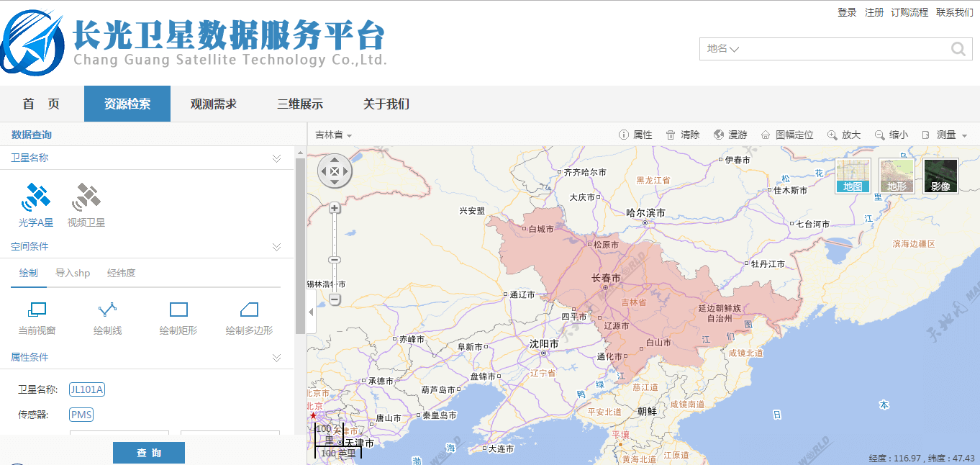Viewport: 980px width, 465px height.
Task: Open the 测量 measure dropdown
Action: [x=944, y=135]
